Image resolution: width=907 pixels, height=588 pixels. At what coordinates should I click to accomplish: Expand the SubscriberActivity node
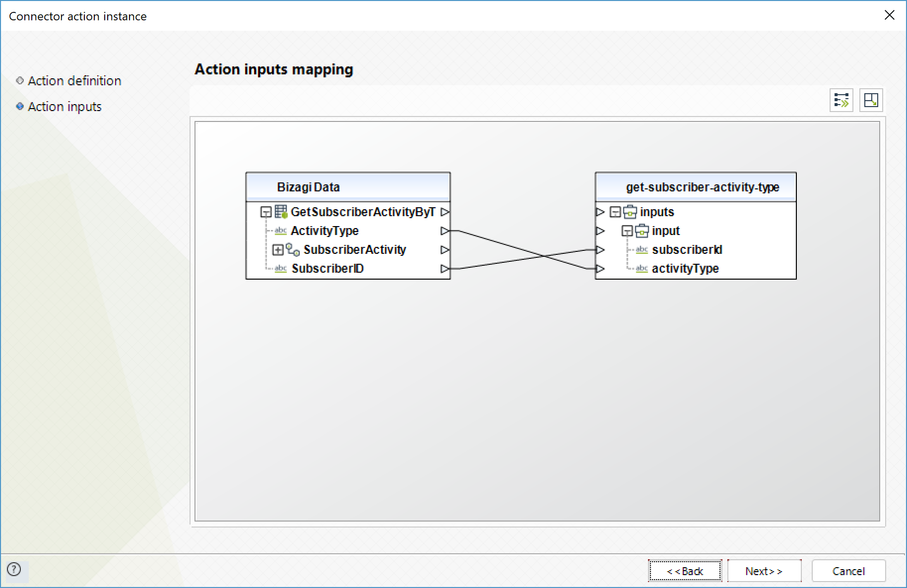click(x=278, y=250)
